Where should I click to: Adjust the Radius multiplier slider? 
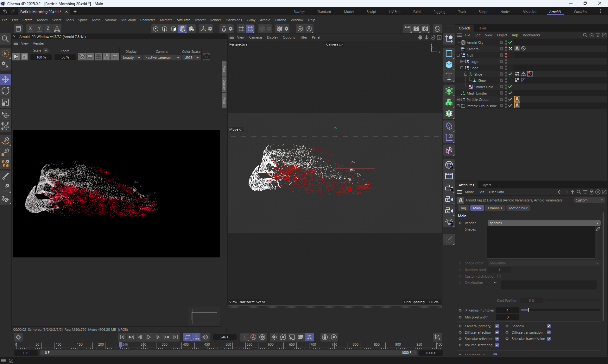[528, 310]
